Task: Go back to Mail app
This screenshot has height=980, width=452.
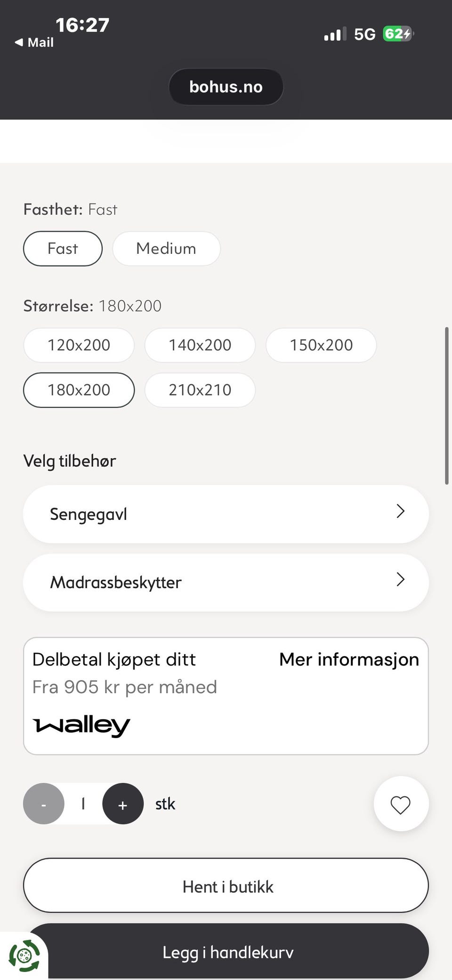Action: [34, 42]
